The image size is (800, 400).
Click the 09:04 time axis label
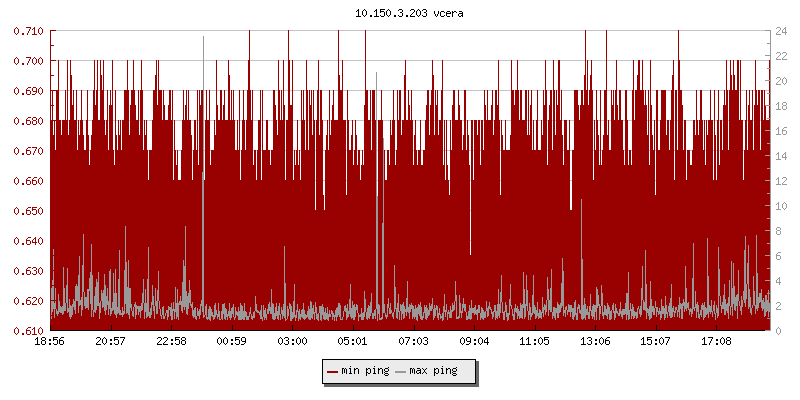(x=474, y=342)
